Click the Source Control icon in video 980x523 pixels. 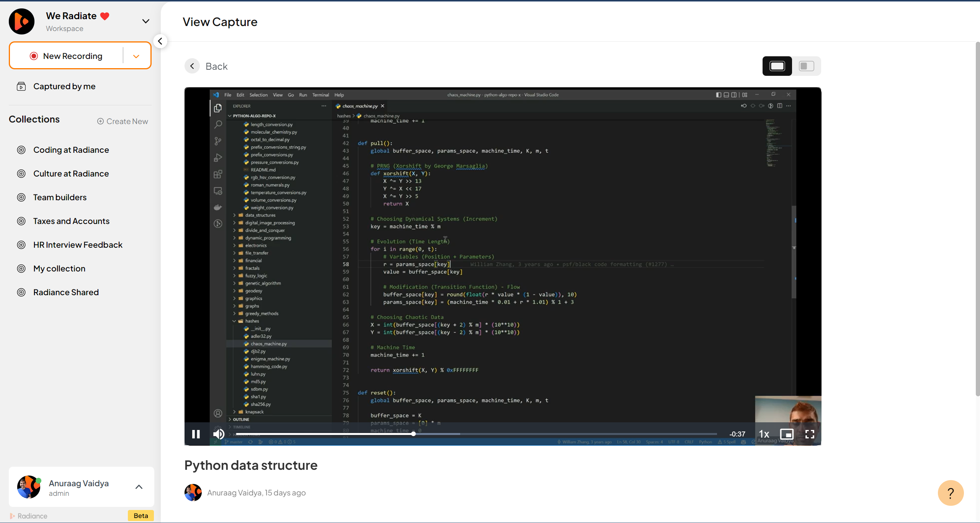click(x=218, y=141)
